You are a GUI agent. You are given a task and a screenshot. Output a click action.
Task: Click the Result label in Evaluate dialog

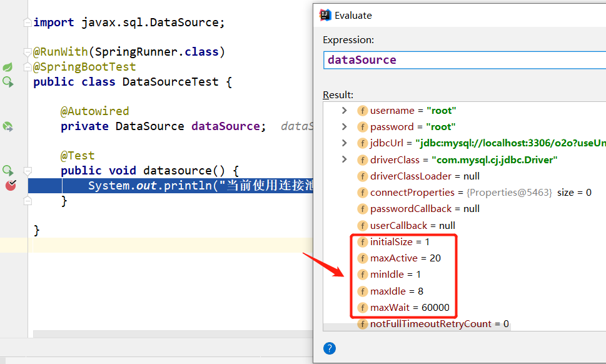(x=338, y=94)
